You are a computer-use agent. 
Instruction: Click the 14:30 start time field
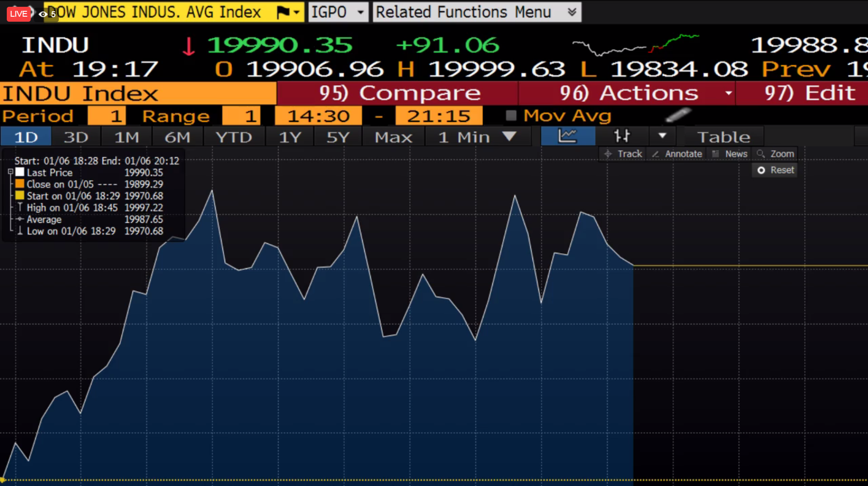pos(318,116)
